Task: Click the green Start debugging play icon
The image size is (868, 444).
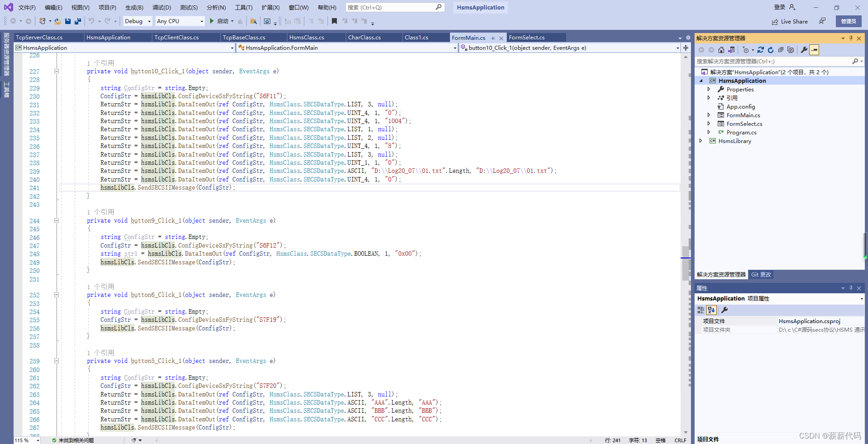Action: [211, 21]
